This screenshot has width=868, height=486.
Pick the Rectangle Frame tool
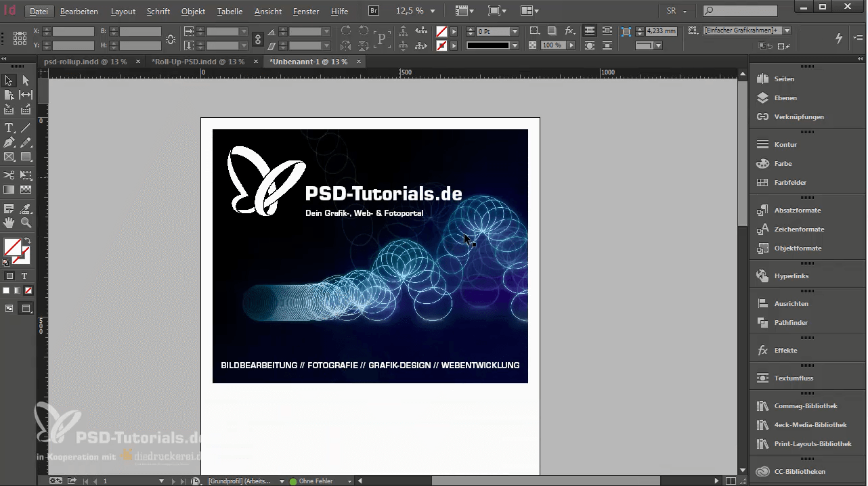click(9, 157)
